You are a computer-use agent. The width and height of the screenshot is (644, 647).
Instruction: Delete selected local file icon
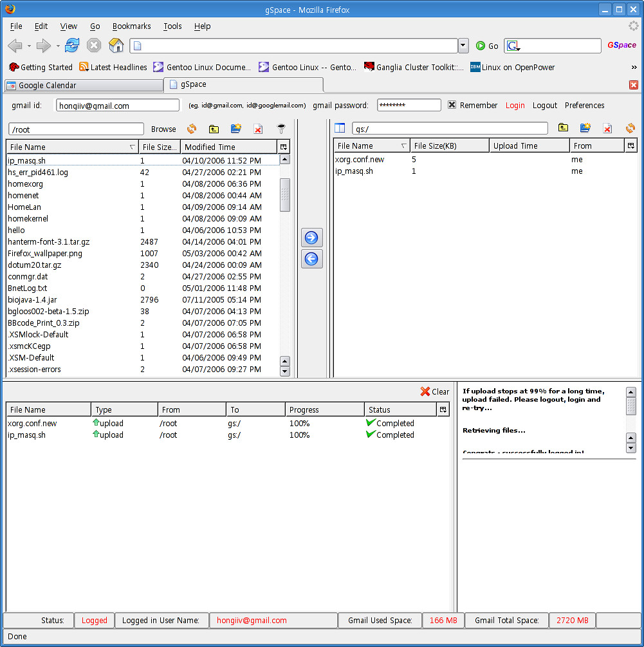point(258,129)
